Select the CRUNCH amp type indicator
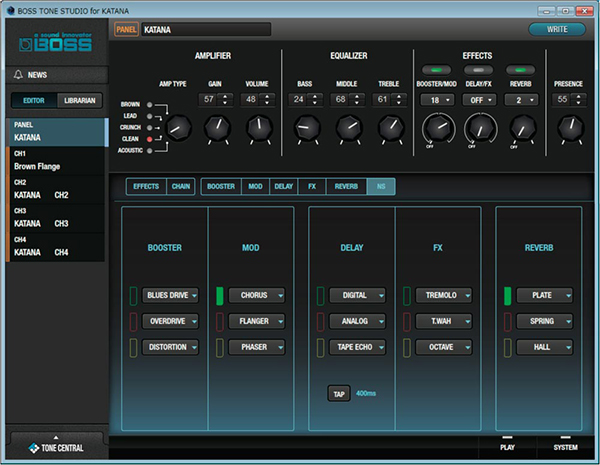The height and width of the screenshot is (465, 600). [x=150, y=127]
